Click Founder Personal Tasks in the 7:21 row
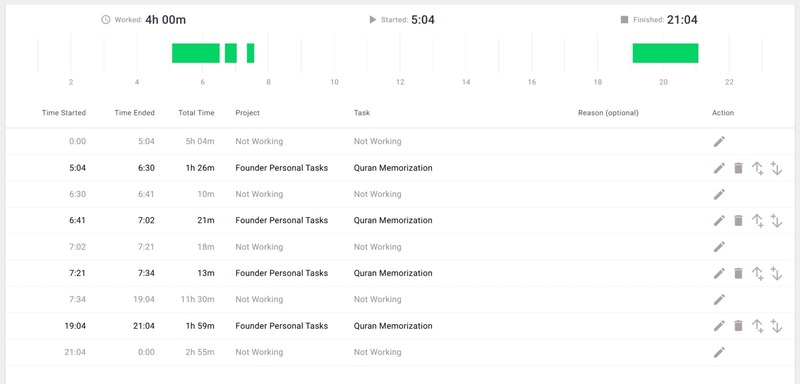This screenshot has height=384, width=800. [282, 273]
